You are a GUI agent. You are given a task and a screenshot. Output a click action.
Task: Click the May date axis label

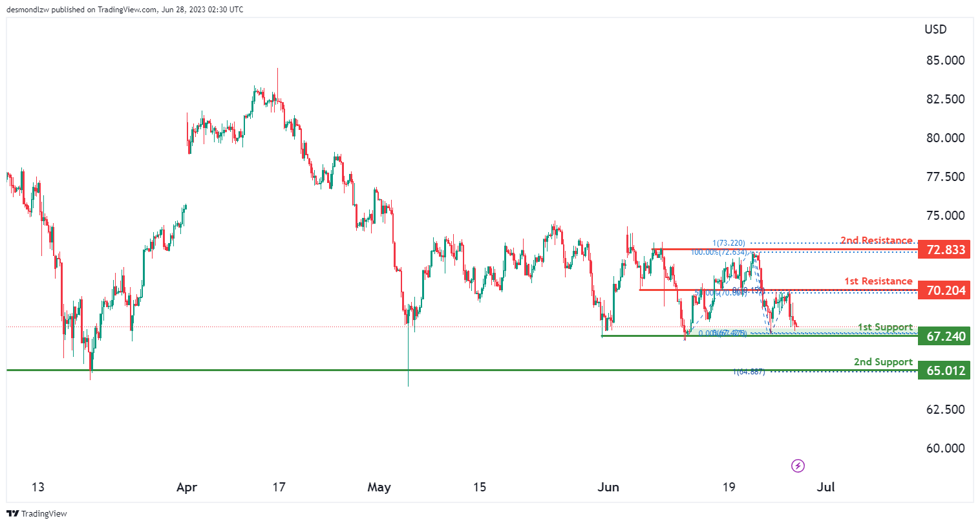point(379,487)
